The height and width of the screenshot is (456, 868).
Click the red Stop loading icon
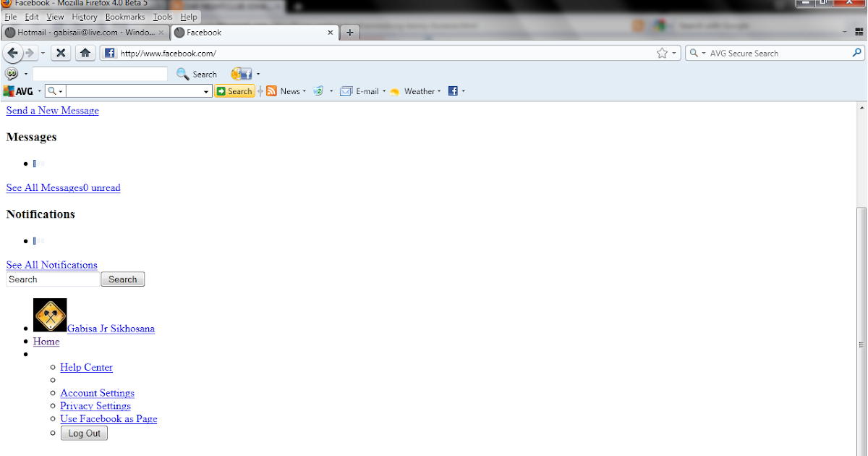coord(61,52)
